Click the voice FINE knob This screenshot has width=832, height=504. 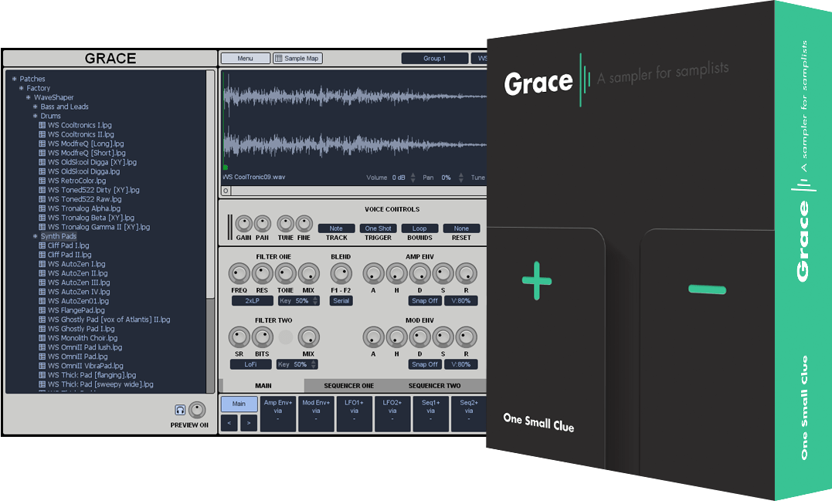(x=304, y=224)
